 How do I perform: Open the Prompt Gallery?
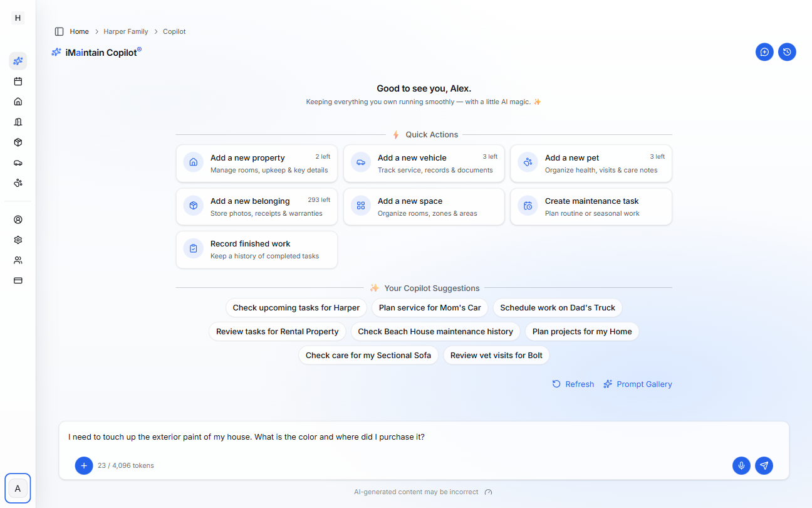tap(644, 384)
